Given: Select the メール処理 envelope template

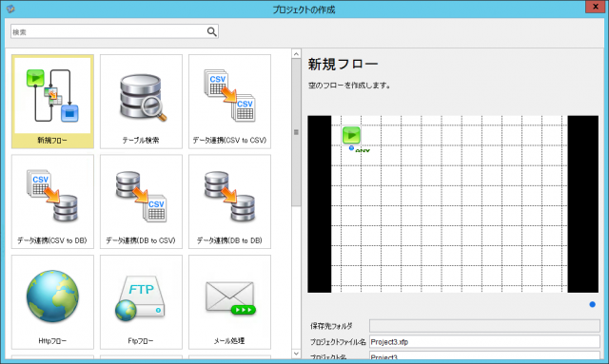Looking at the screenshot, I should [229, 302].
